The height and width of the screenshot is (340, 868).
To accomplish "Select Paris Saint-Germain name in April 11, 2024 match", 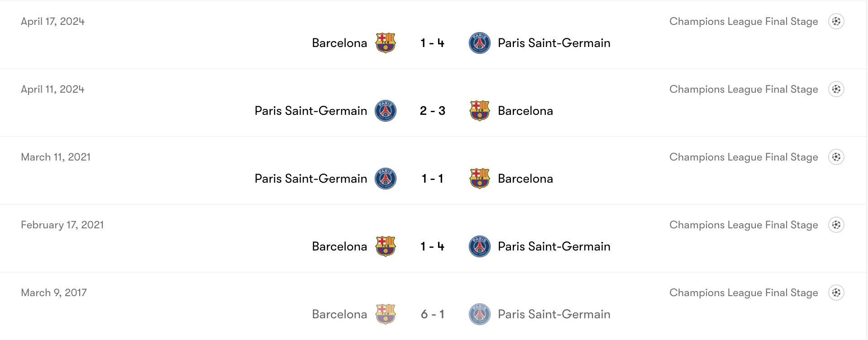I will (x=311, y=111).
